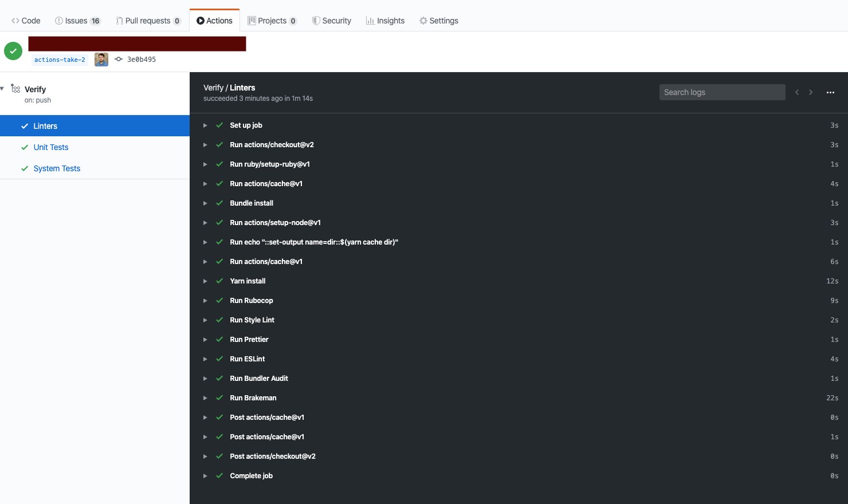Click the Complete job success checkmark

[x=219, y=475]
